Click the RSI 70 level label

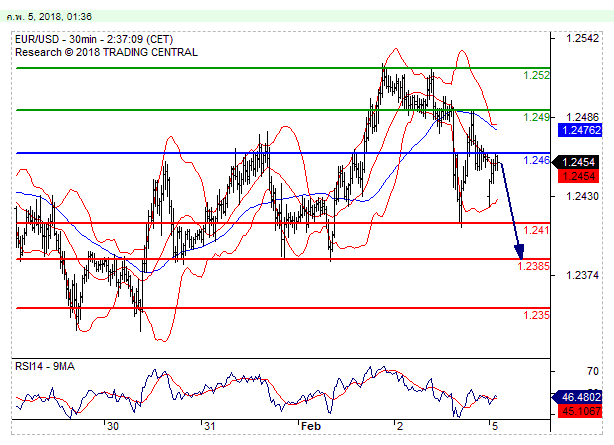[593, 371]
